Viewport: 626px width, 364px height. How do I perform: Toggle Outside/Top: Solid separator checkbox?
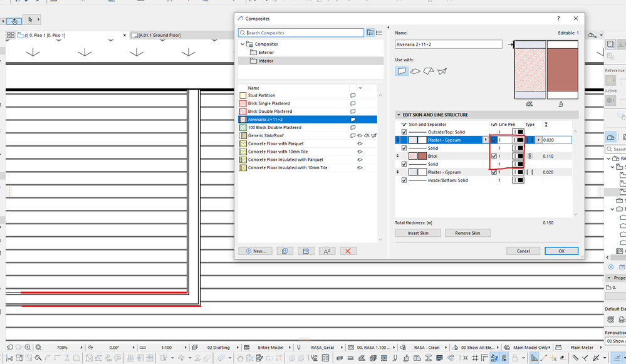pos(404,132)
